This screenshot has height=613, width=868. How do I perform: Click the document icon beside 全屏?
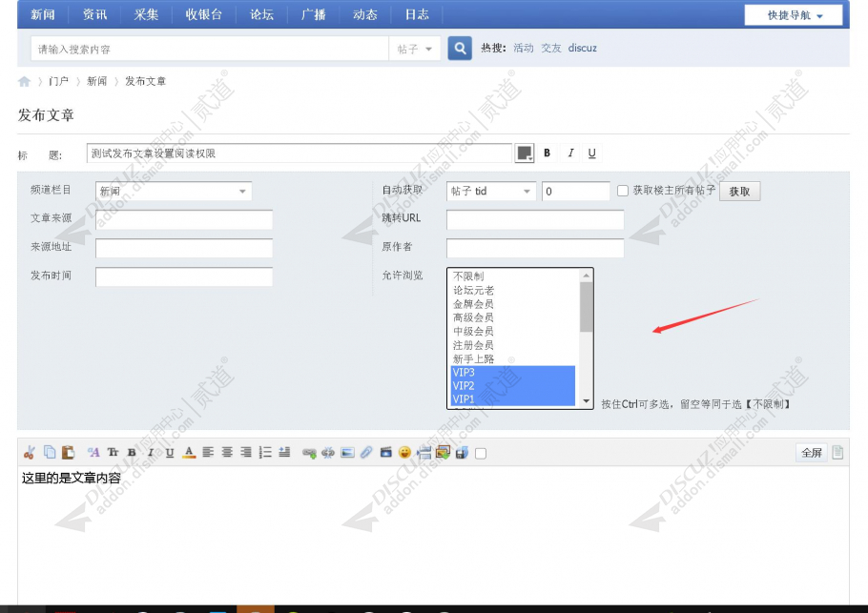[x=837, y=453]
